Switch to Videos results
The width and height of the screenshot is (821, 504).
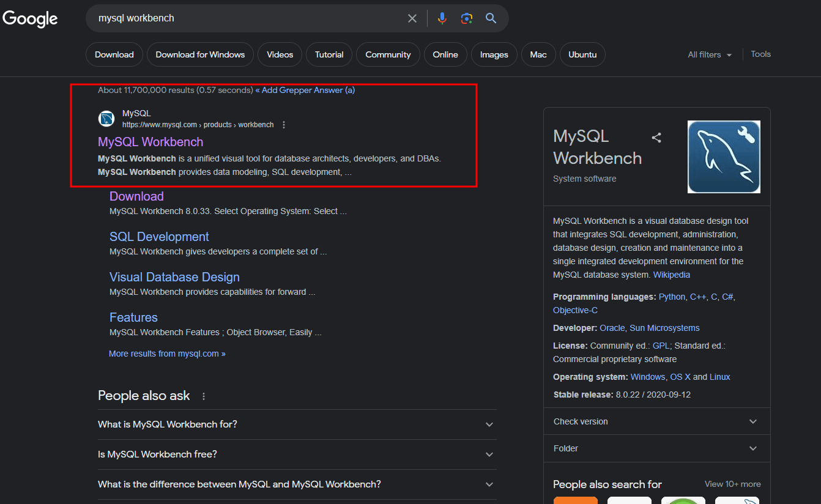click(280, 54)
